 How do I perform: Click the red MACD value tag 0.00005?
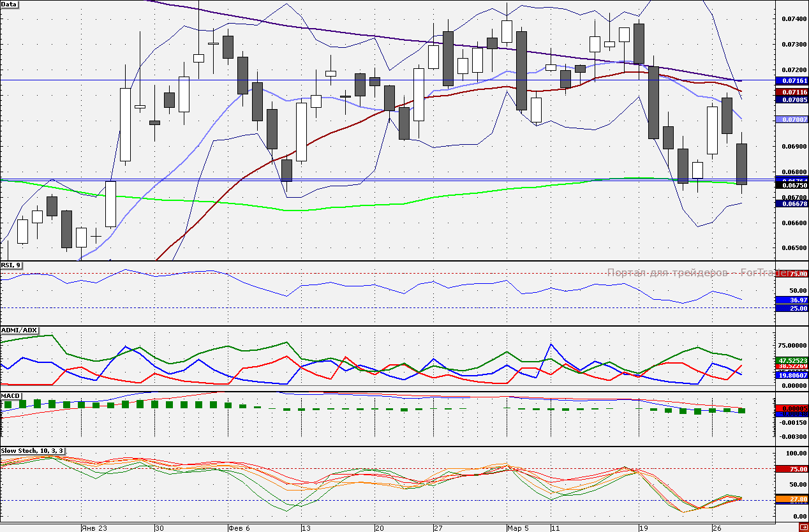point(792,408)
